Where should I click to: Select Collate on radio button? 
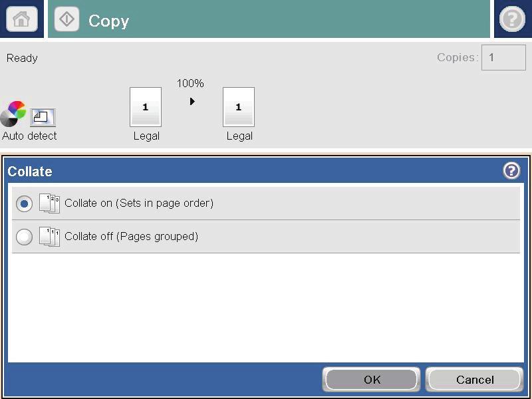click(24, 204)
